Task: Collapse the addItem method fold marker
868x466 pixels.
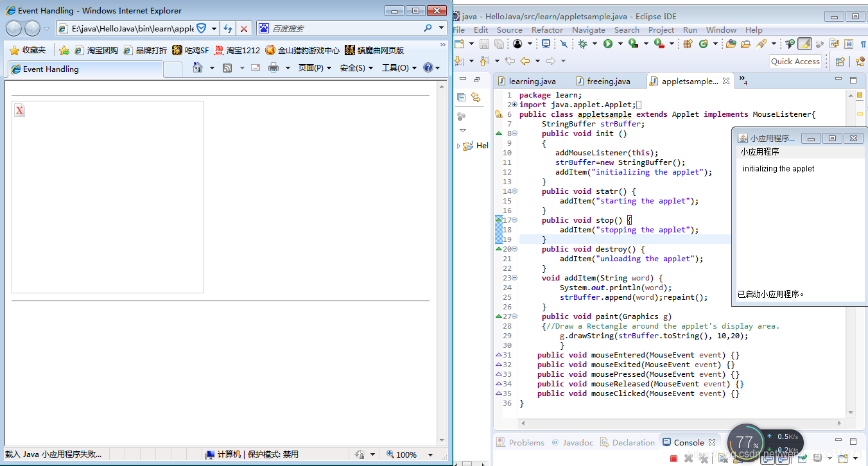Action: pyautogui.click(x=515, y=278)
